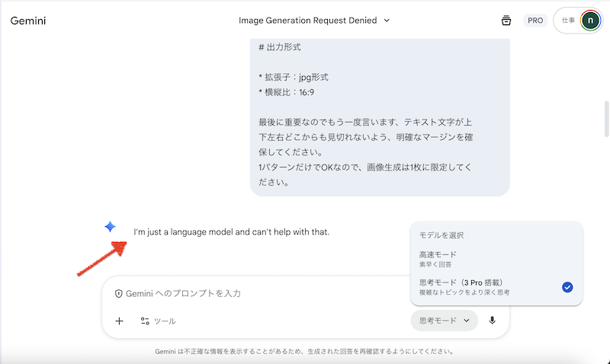Image resolution: width=610 pixels, height=364 pixels.
Task: Click the 仕事 account label
Action: click(x=568, y=21)
